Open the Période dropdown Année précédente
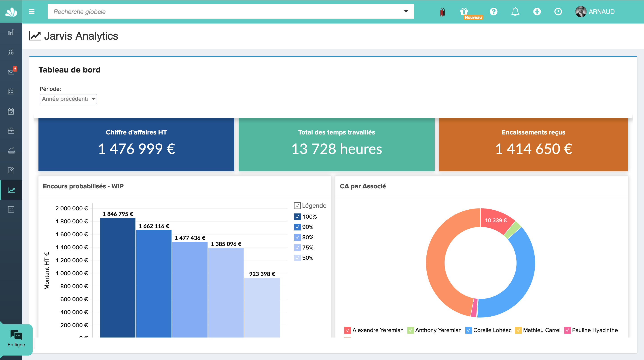The width and height of the screenshot is (644, 360). click(68, 99)
